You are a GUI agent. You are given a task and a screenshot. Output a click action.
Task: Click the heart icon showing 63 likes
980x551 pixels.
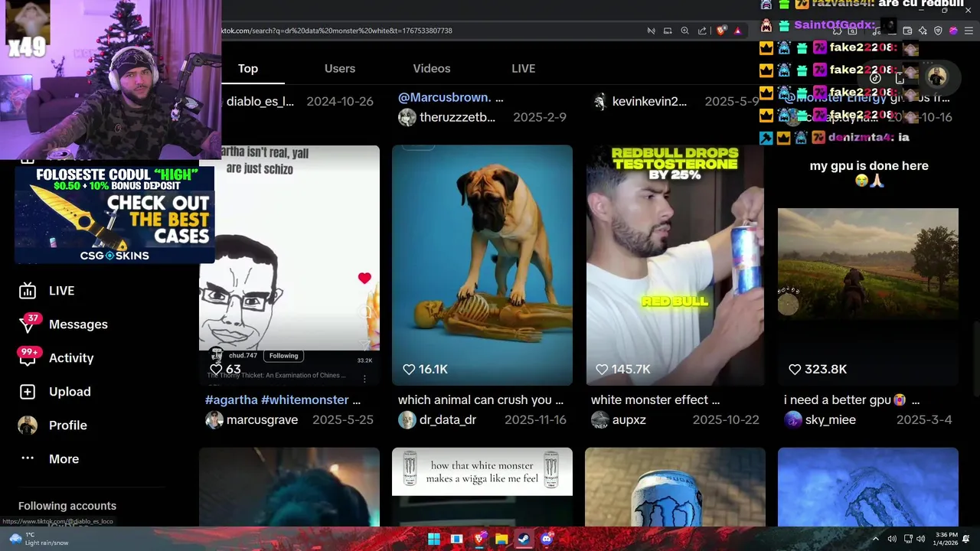[216, 369]
